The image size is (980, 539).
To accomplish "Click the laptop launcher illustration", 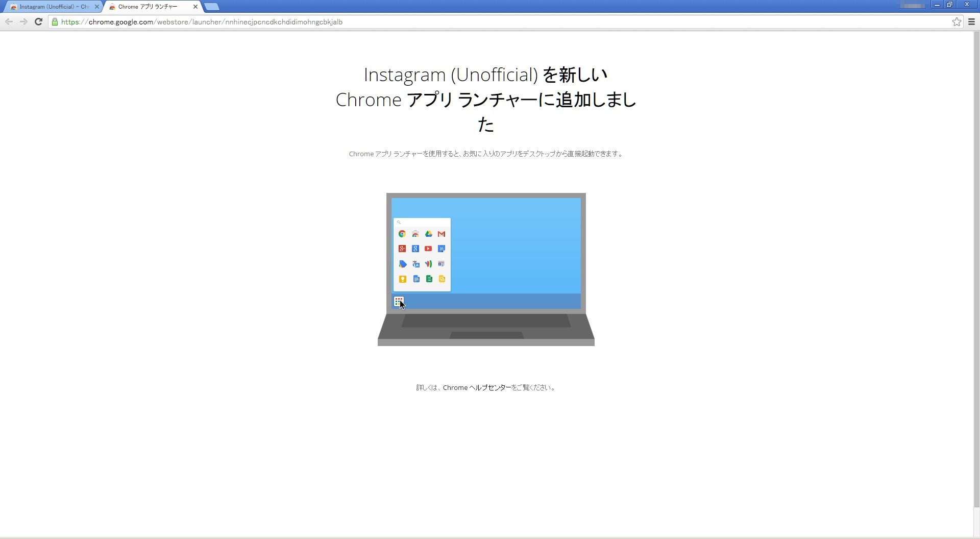I will pos(486,269).
